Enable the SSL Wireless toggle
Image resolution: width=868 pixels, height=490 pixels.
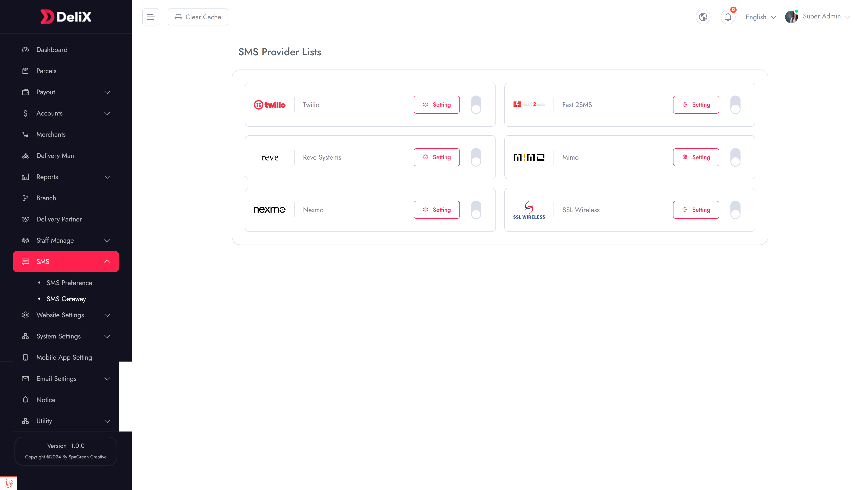click(735, 210)
